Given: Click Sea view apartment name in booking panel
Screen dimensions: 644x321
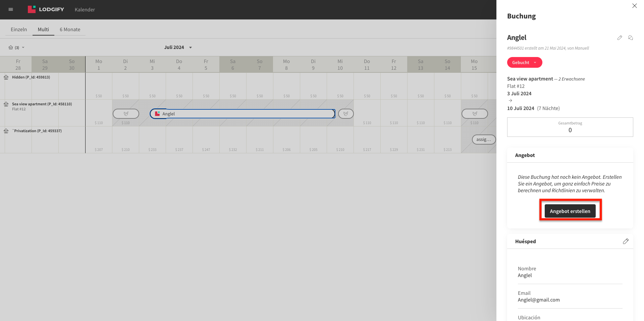Looking at the screenshot, I should click(x=530, y=79).
